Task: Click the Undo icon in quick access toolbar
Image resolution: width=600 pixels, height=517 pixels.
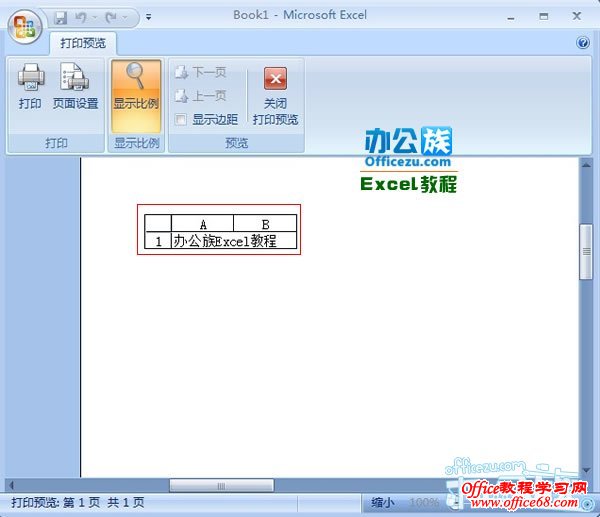Action: 81,17
